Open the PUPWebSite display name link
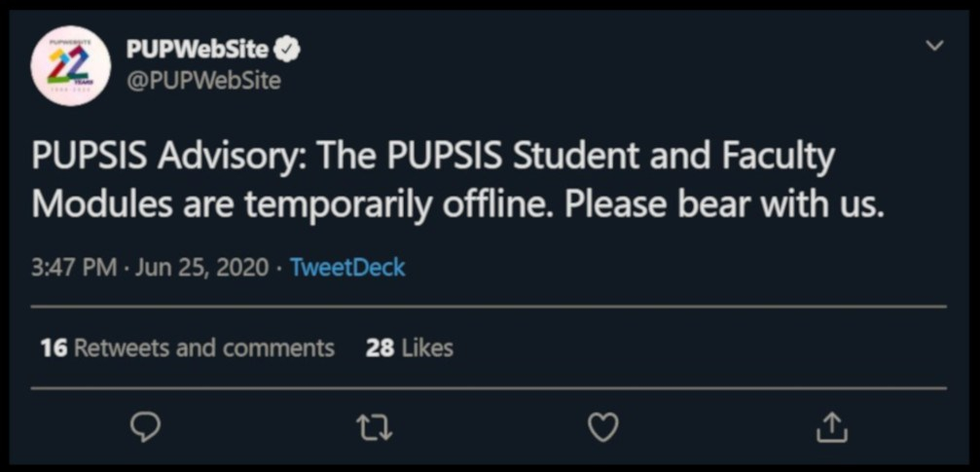 (199, 50)
